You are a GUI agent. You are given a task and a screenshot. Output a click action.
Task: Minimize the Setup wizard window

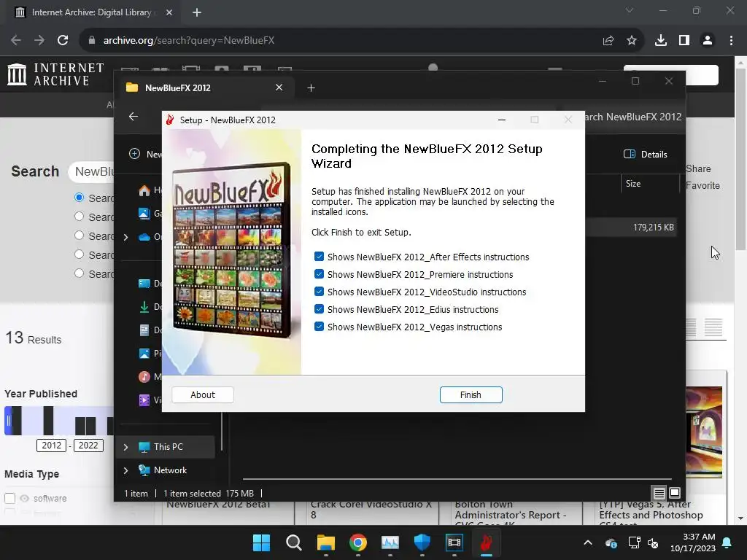(x=502, y=120)
